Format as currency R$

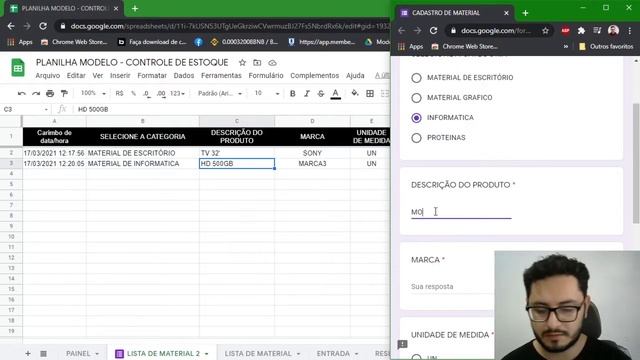[x=119, y=93]
